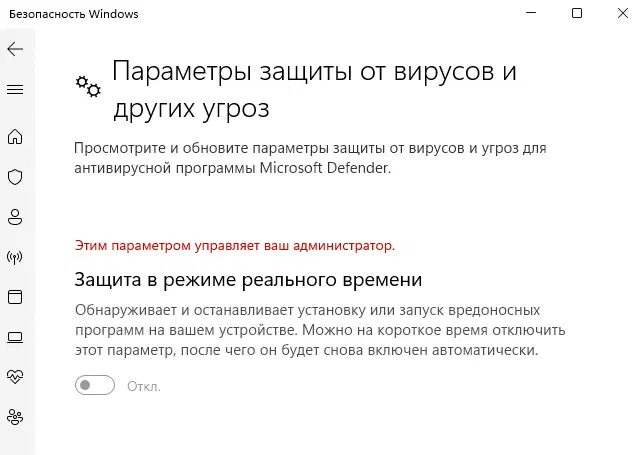Screen dimensions: 642x455
Task: Go back using the back arrow
Action: pos(15,48)
